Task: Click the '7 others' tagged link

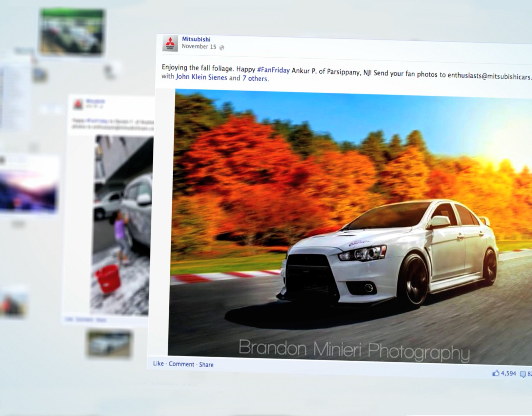Action: 255,78
